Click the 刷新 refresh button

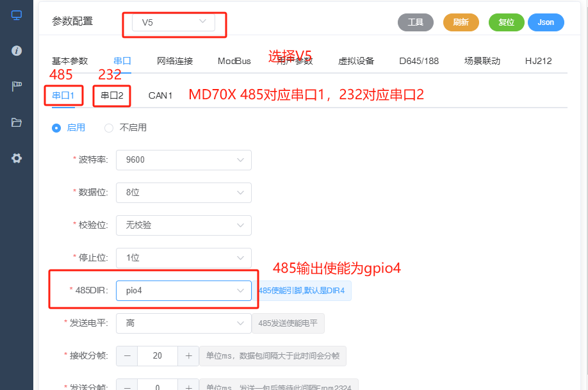461,22
